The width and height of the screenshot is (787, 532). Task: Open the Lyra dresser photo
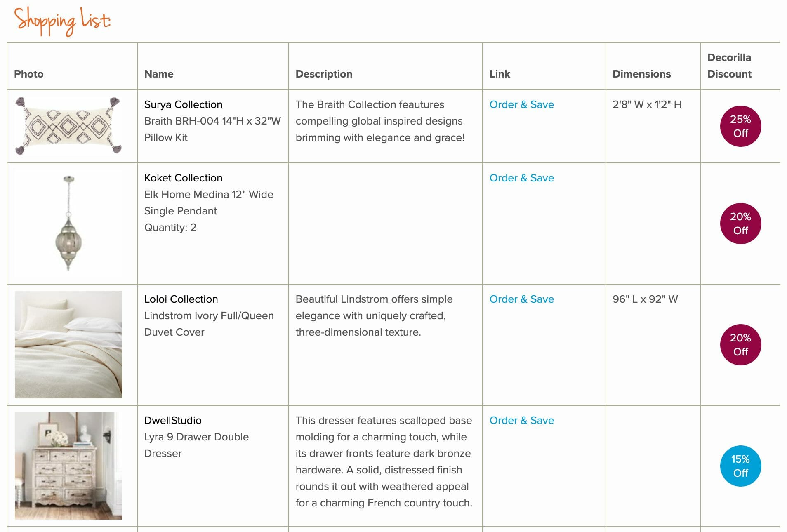(68, 466)
